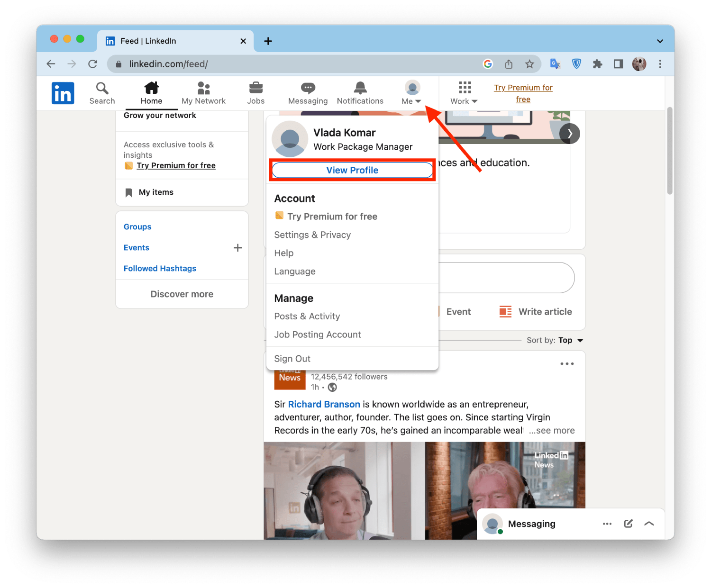Open the Messaging speech bubble icon
The image size is (711, 588).
click(308, 87)
